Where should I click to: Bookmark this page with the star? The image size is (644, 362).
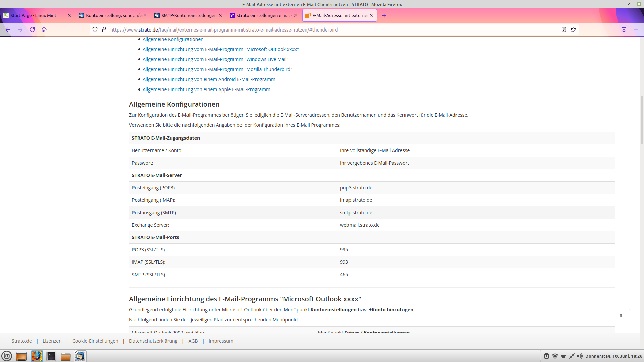[x=573, y=29]
